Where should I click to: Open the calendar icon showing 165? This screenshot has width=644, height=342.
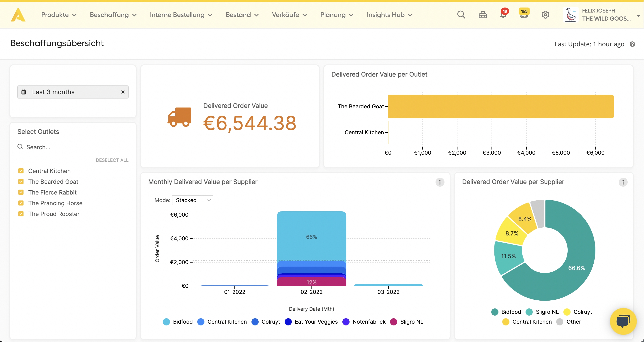[524, 15]
